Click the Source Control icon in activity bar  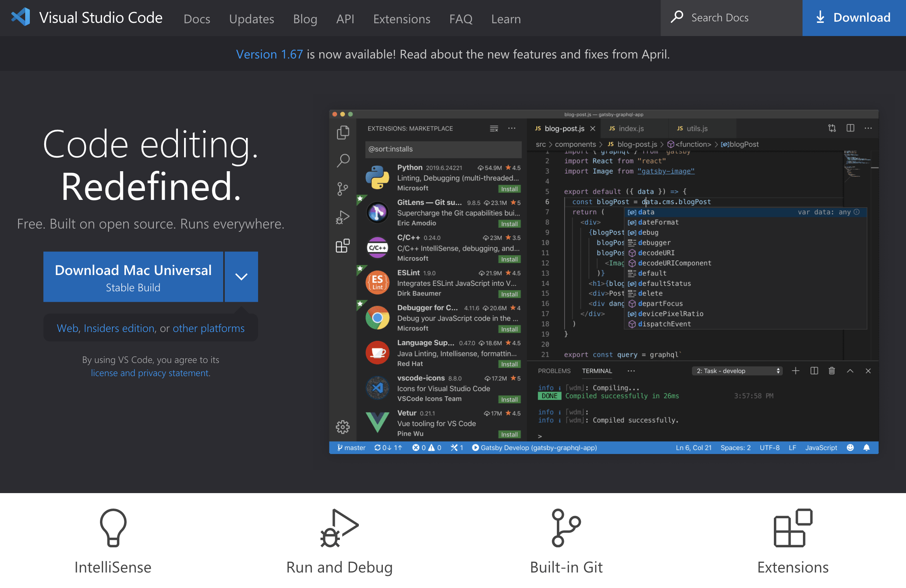[343, 189]
